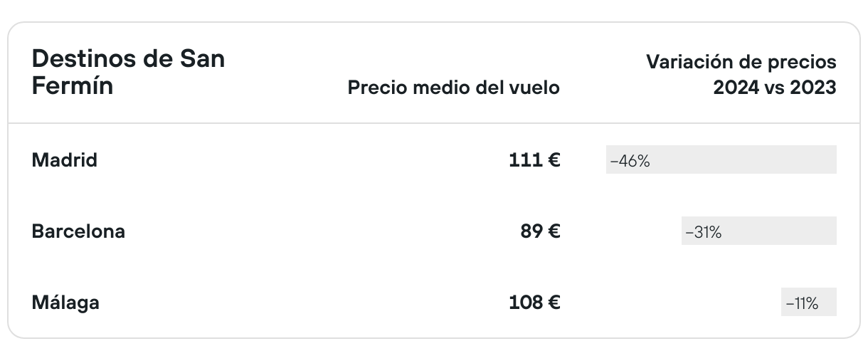Select the Madrid destination row label
Viewport: 868px width, 346px height.
(x=65, y=160)
